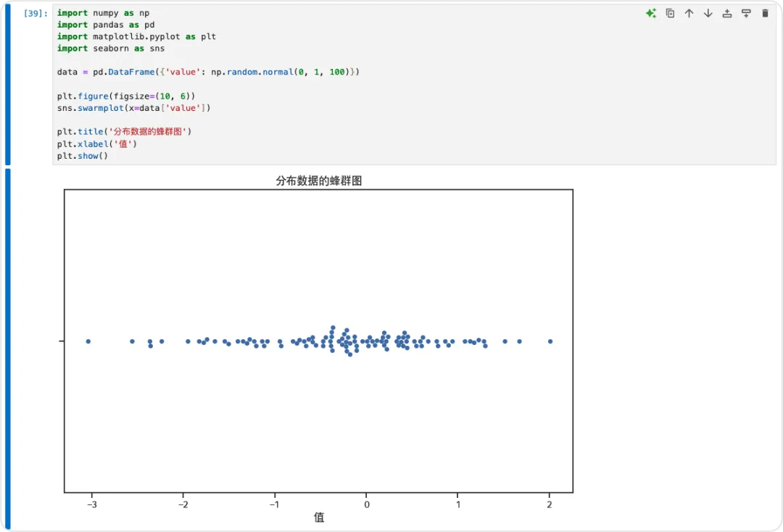Click the leftmost data point near −3

pos(88,341)
